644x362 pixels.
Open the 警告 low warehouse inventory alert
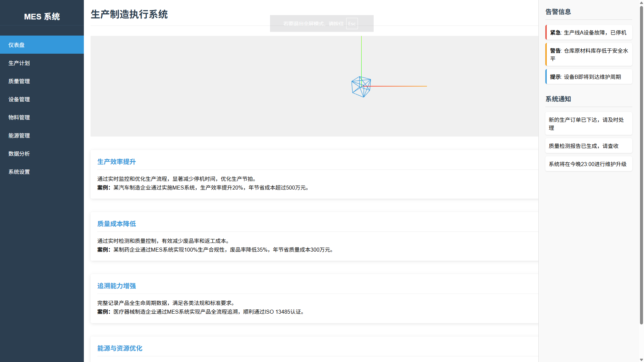[x=589, y=54]
